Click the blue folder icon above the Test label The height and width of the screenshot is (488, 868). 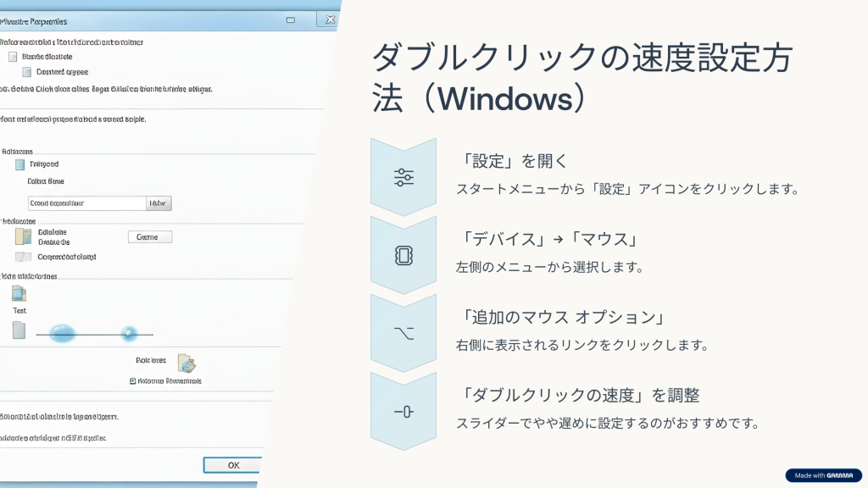(19, 293)
